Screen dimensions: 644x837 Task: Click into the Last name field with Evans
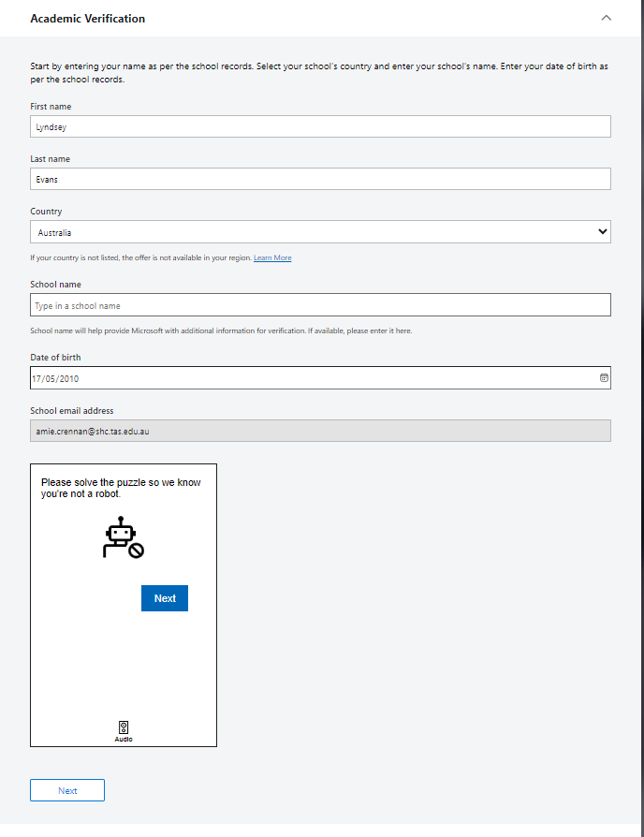(320, 180)
